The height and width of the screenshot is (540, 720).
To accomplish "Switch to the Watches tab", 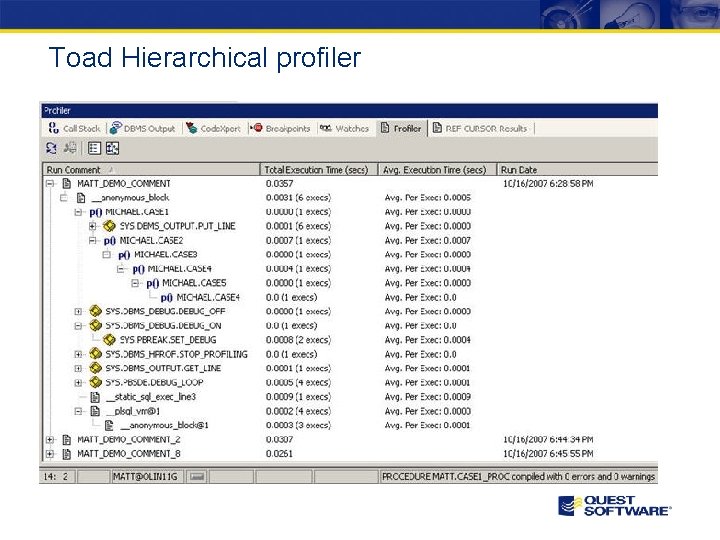I will (345, 129).
